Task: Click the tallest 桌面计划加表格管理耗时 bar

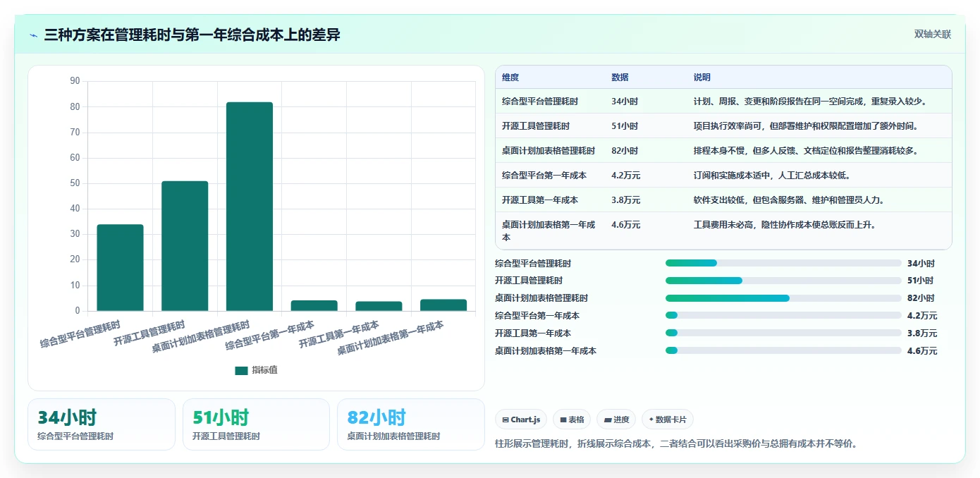Action: click(x=250, y=207)
